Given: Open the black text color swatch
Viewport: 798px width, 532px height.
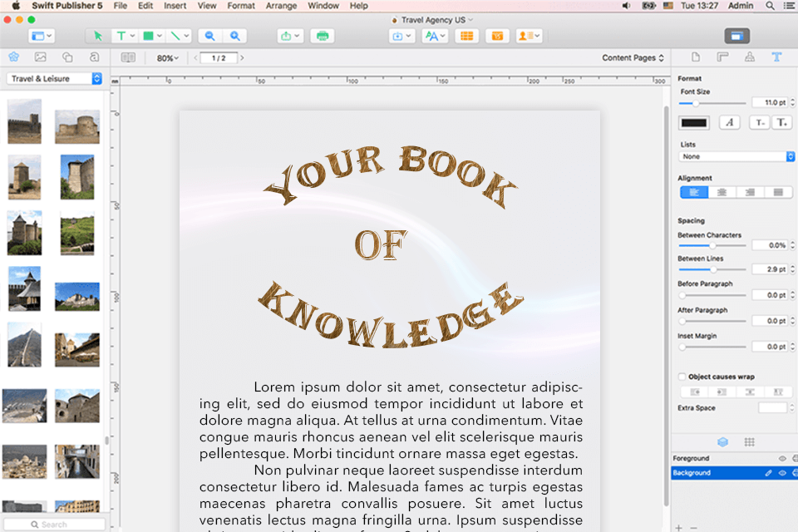Looking at the screenshot, I should click(694, 123).
